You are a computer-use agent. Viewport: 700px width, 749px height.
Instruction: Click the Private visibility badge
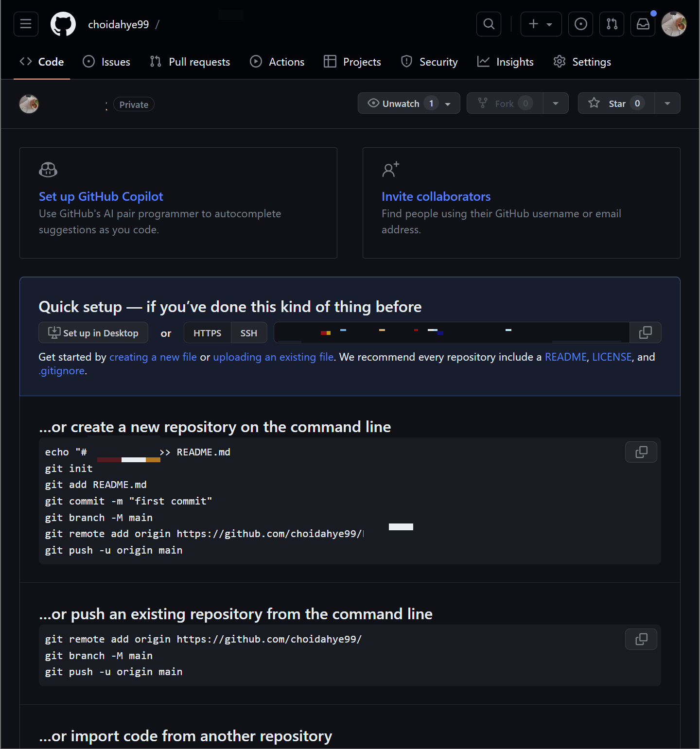click(134, 105)
